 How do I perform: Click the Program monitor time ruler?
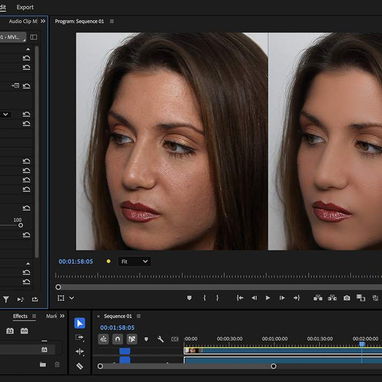(218, 276)
